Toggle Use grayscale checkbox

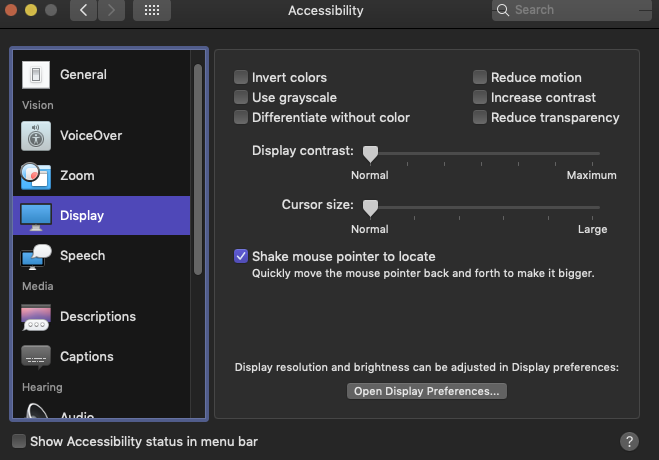click(x=241, y=97)
